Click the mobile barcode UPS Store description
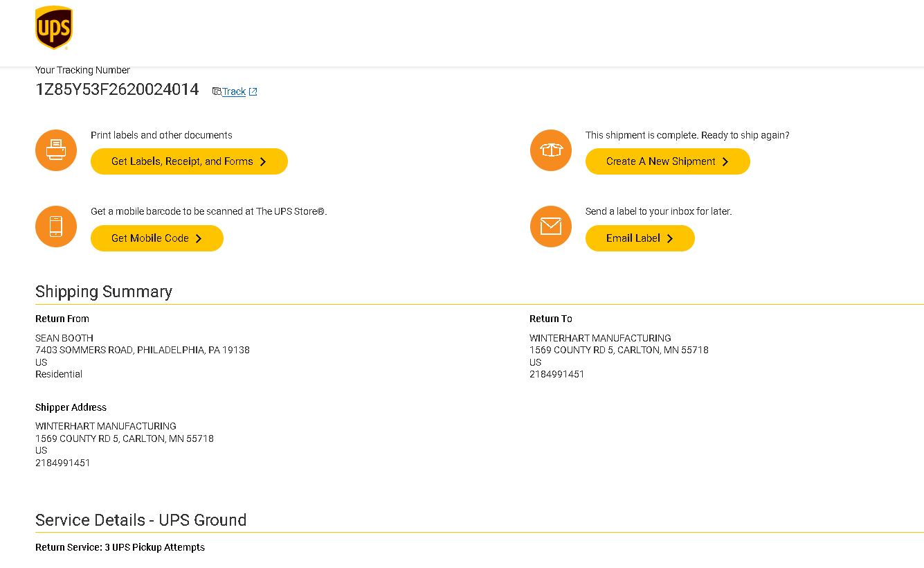This screenshot has height=568, width=924. point(208,211)
